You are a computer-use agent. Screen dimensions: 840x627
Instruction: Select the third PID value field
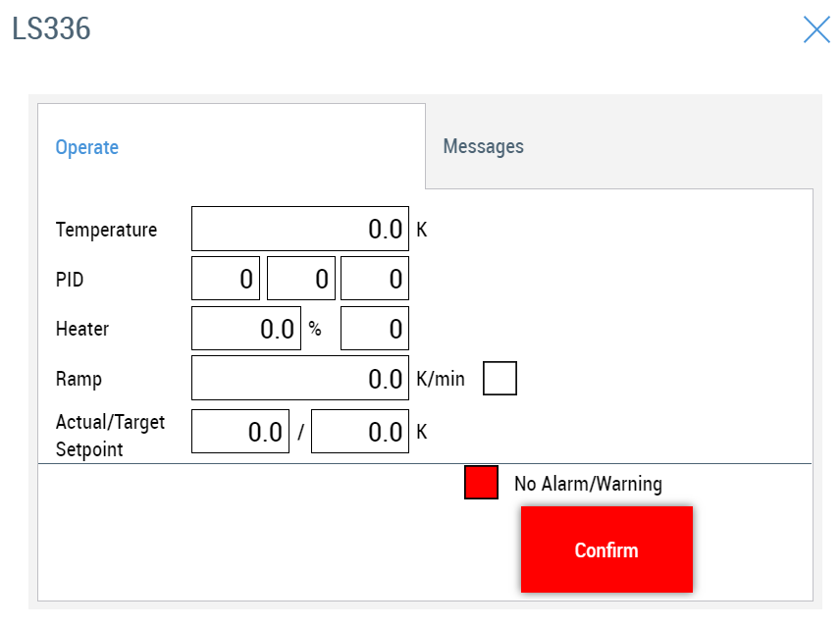(375, 279)
